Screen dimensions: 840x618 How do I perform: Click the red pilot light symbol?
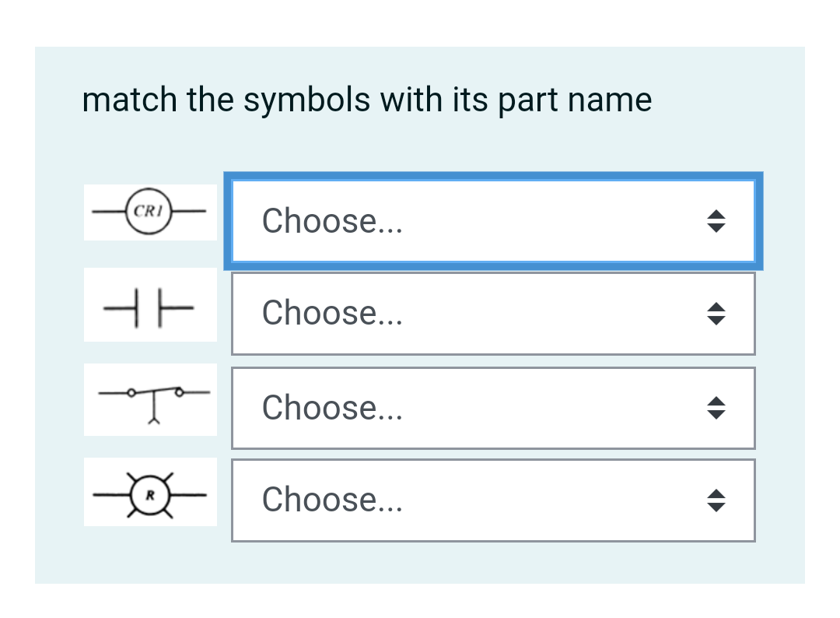(151, 493)
